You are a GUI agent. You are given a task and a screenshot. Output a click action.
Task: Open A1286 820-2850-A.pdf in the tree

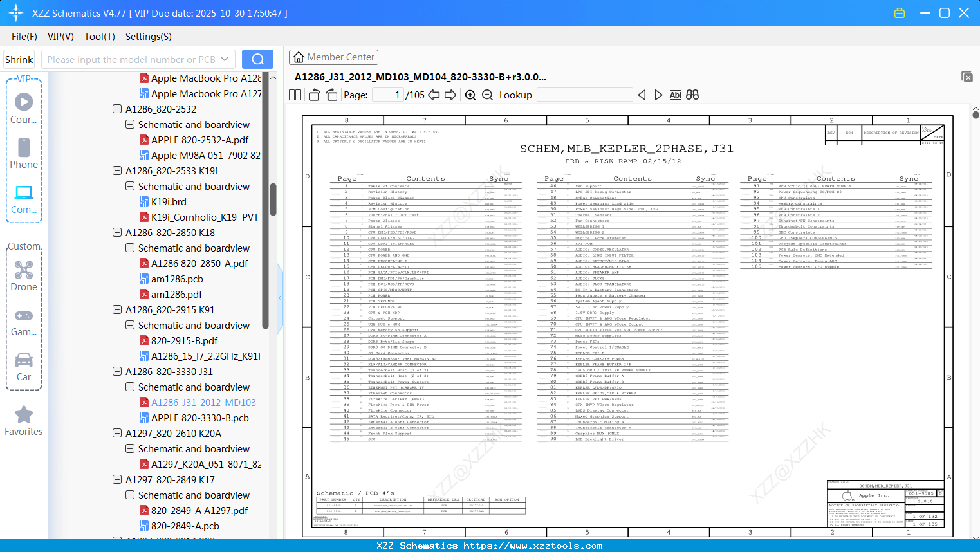199,263
